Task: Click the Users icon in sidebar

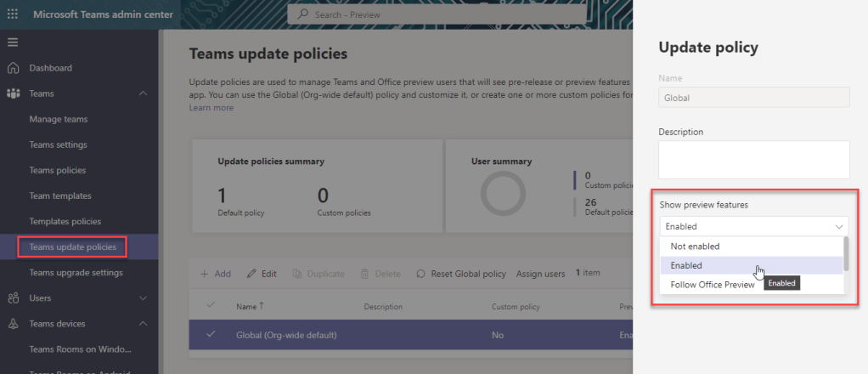Action: (13, 298)
